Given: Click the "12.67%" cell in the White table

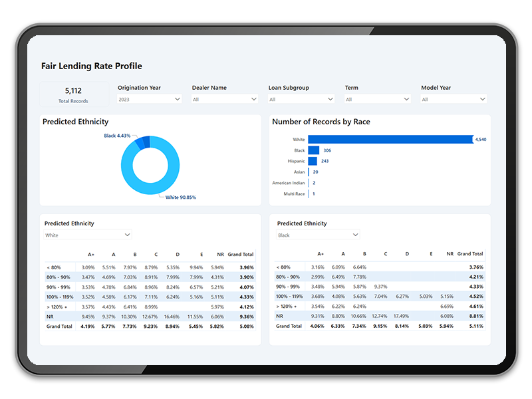Looking at the screenshot, I should [x=150, y=317].
